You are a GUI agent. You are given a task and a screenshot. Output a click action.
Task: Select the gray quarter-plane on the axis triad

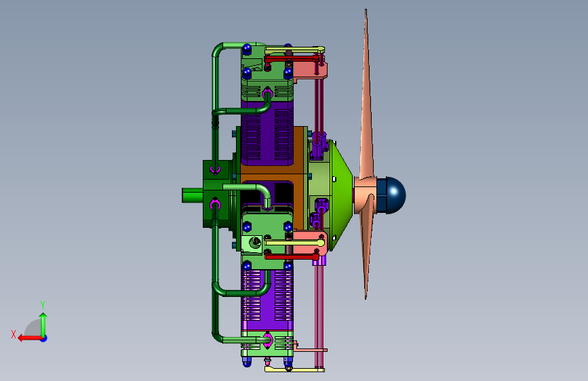[x=33, y=328]
